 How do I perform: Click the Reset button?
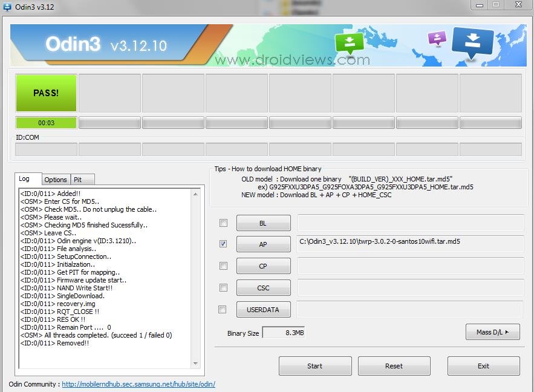point(394,366)
